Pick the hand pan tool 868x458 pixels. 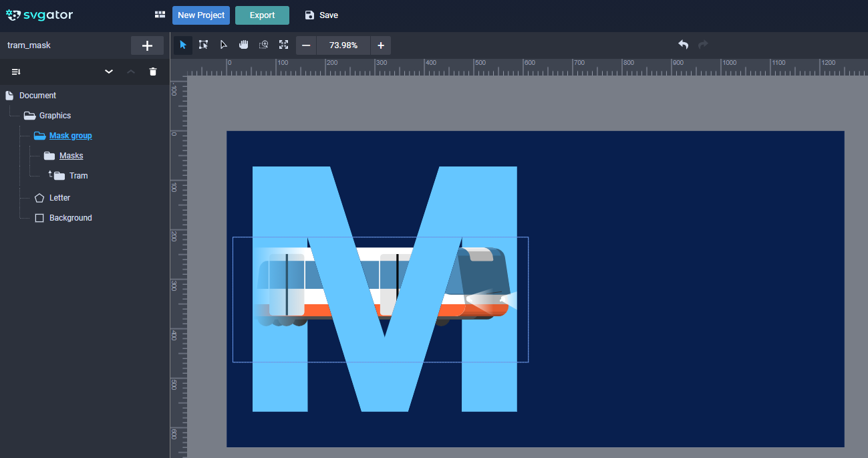[x=244, y=45]
